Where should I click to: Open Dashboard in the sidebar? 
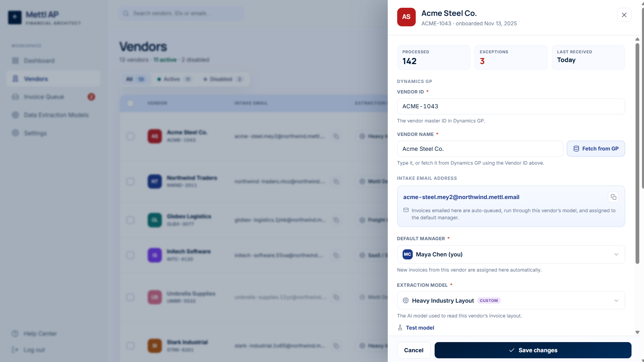tap(53, 61)
